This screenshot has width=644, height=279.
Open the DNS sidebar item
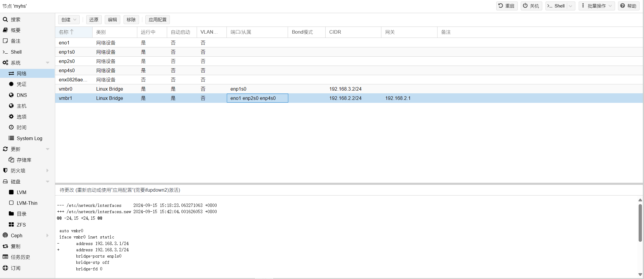[x=27, y=95]
